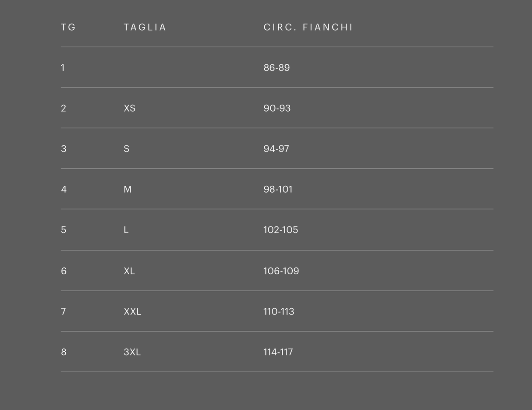Click the TAGLIA column header
The height and width of the screenshot is (410, 532).
point(145,27)
